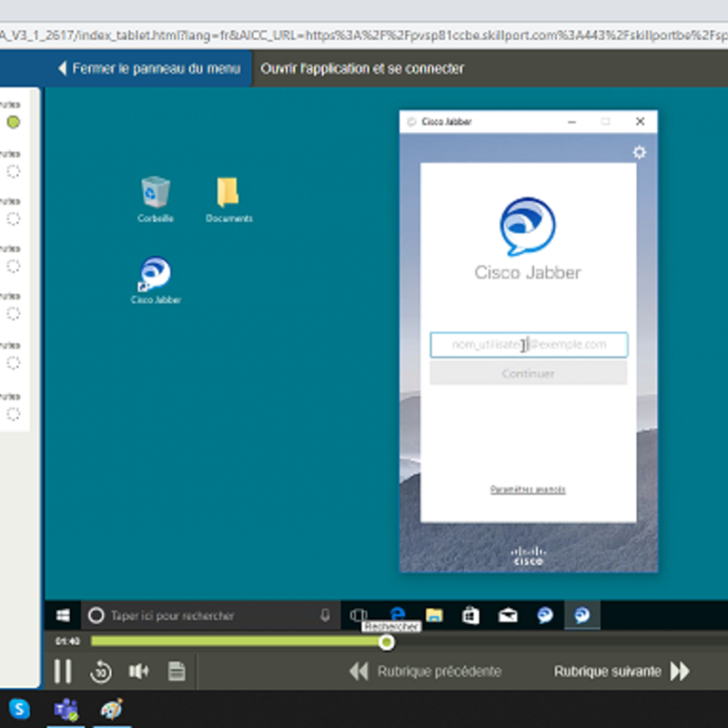The image size is (728, 728).
Task: Select the third topic circle in sidebar
Action: [x=14, y=218]
